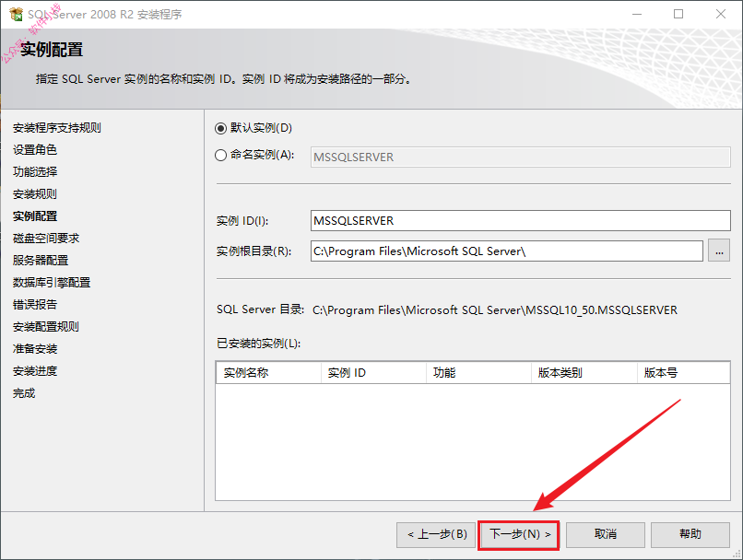Close the SQL Server 2008 R2 setup window
Screen dimensions: 743x560
coord(721,14)
